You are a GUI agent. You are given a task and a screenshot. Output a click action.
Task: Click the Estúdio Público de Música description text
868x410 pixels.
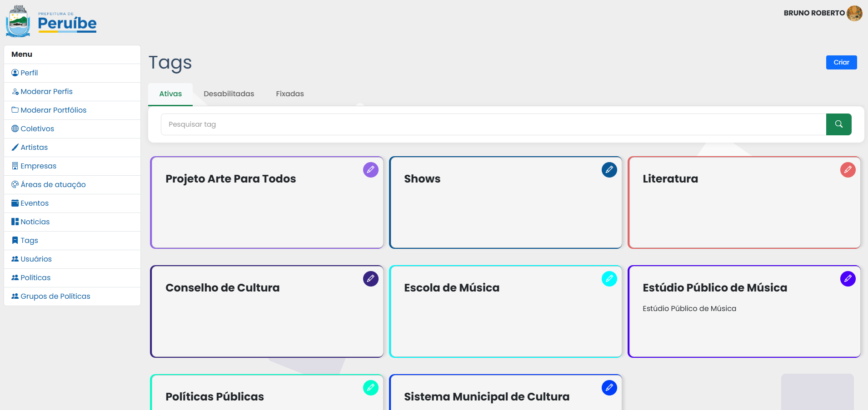point(689,309)
